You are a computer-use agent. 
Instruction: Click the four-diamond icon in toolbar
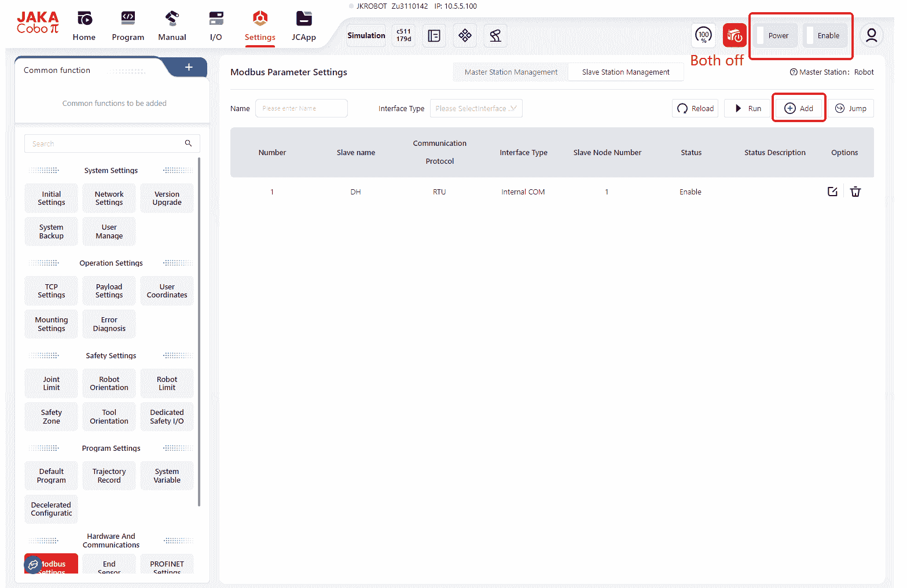coord(465,36)
